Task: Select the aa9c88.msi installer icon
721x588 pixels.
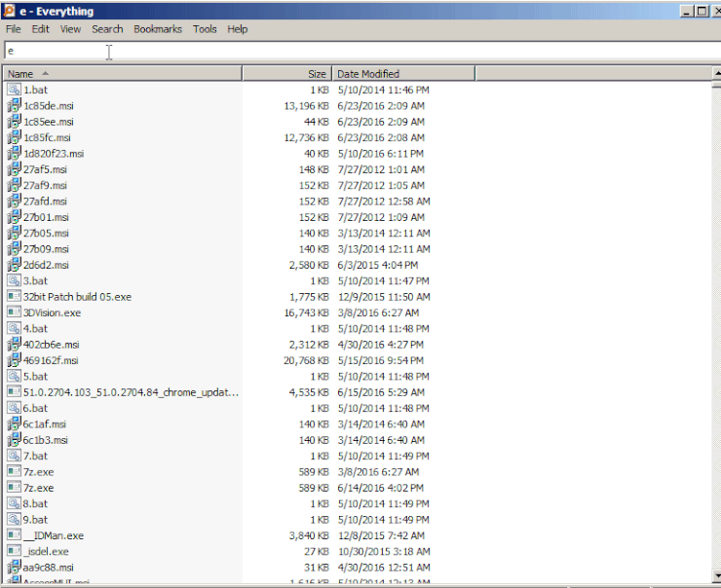Action: 15,568
